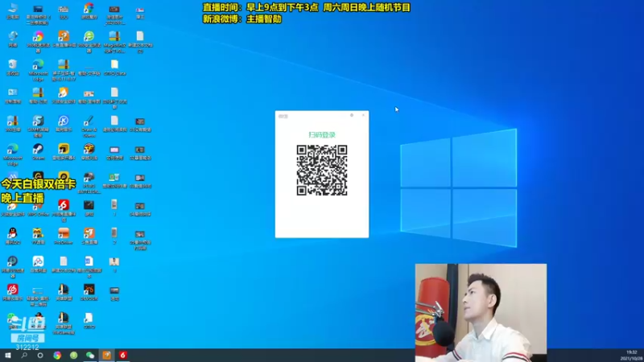Open the Windows Start menu

pyautogui.click(x=8, y=355)
